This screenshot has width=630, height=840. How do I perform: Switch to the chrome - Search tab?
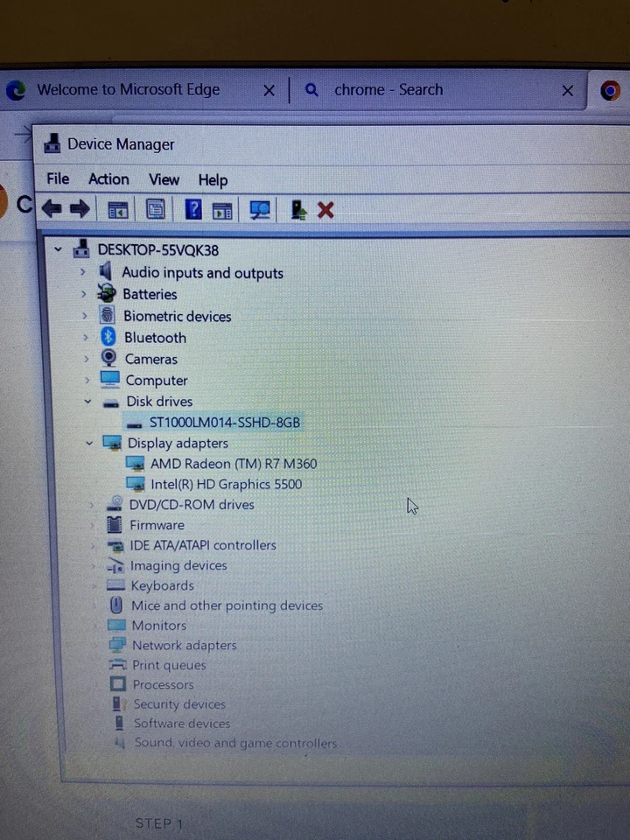point(388,89)
